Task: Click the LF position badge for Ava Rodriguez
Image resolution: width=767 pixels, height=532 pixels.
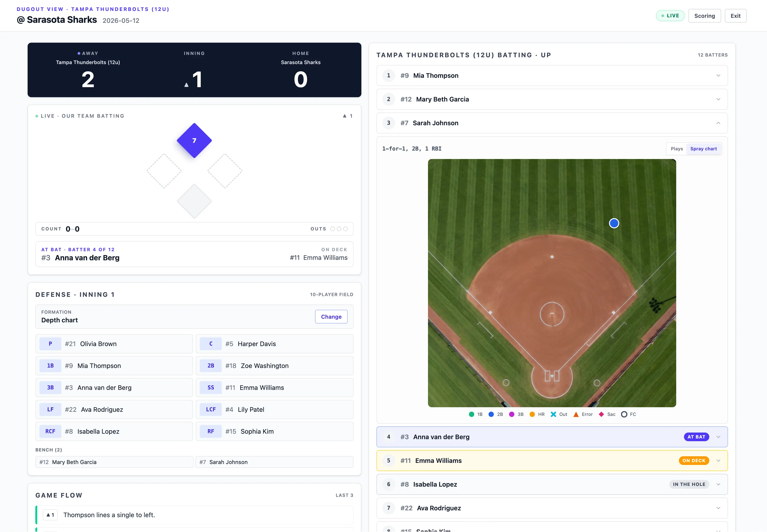Action: 50,409
